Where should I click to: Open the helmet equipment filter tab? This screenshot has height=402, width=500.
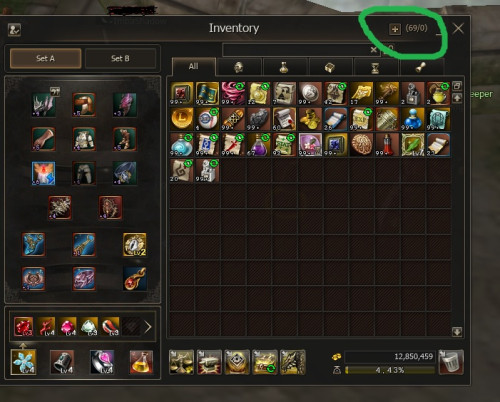(238, 68)
